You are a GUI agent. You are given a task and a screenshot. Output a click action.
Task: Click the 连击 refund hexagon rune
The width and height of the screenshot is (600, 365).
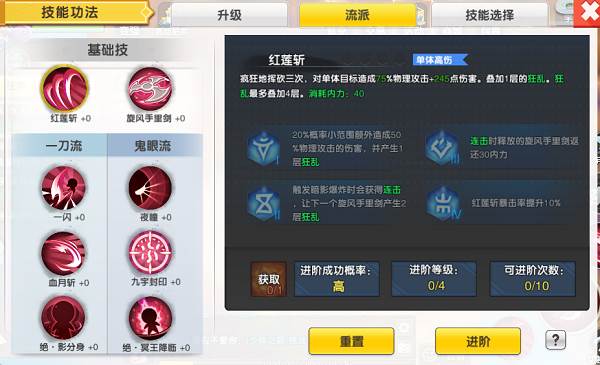click(x=442, y=148)
